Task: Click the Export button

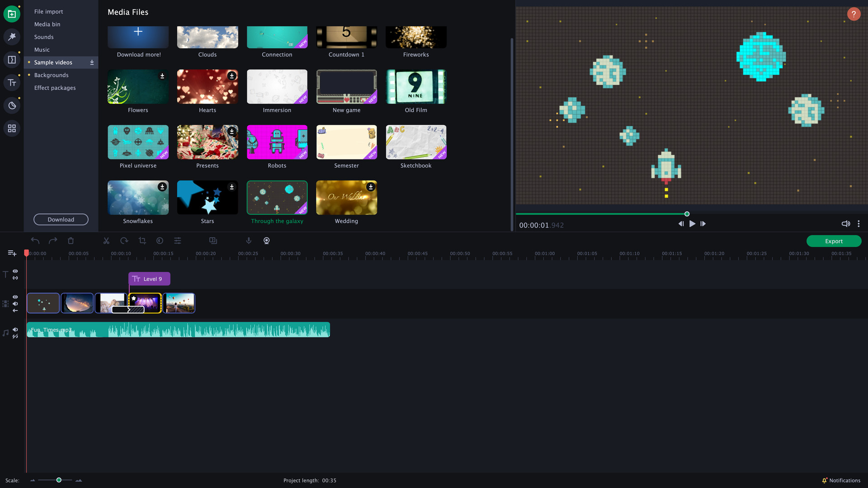Action: click(x=833, y=241)
